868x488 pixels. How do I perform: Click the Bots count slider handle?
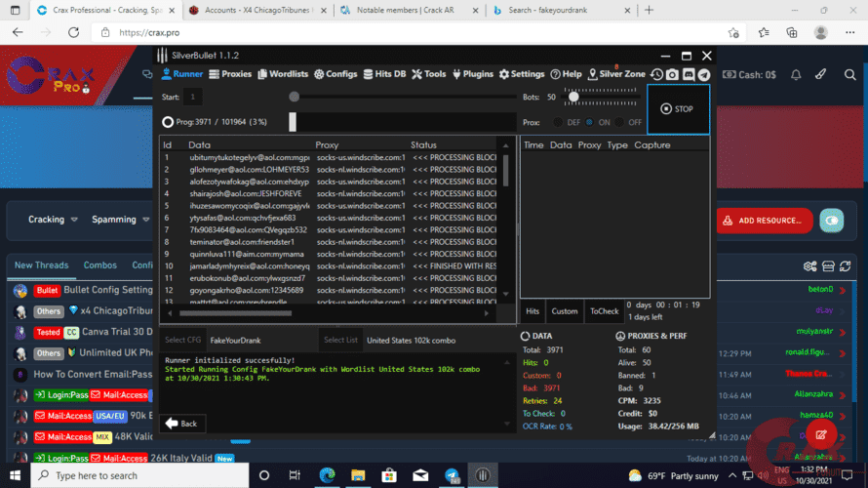573,98
